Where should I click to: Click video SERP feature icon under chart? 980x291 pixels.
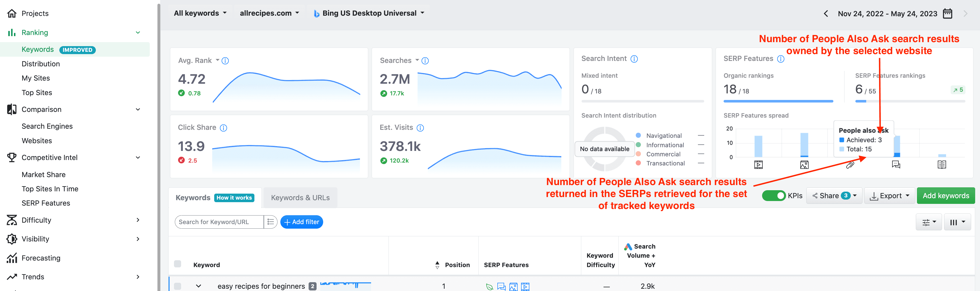click(759, 165)
